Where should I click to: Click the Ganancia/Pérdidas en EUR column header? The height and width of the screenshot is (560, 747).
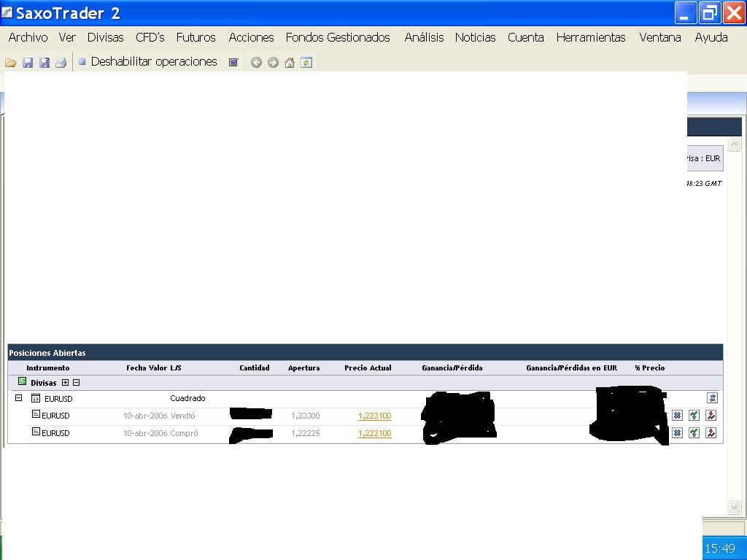[x=572, y=367]
